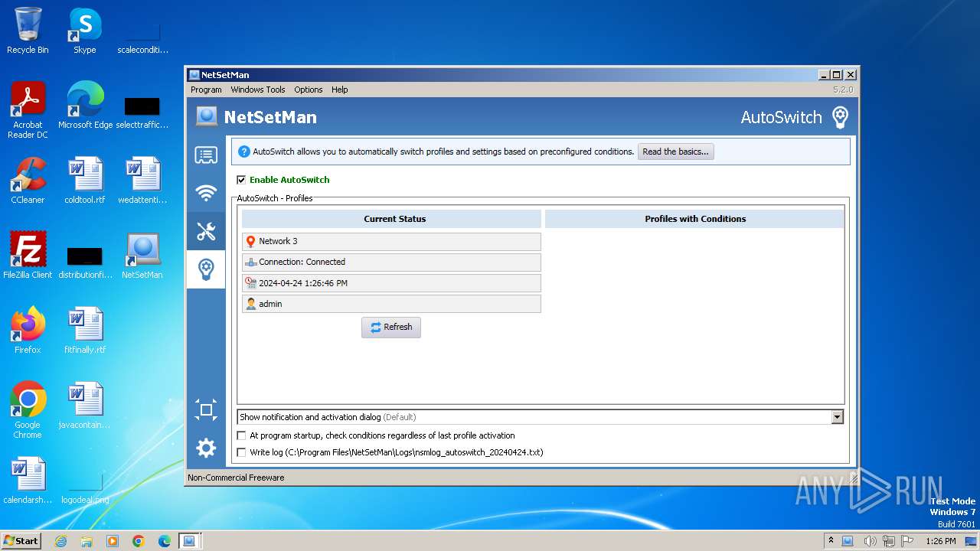Image resolution: width=980 pixels, height=551 pixels.
Task: Click the Current Status column header
Action: click(x=391, y=219)
